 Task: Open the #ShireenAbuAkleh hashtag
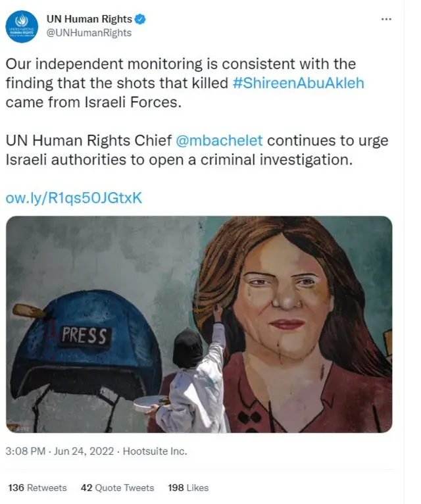(x=298, y=83)
